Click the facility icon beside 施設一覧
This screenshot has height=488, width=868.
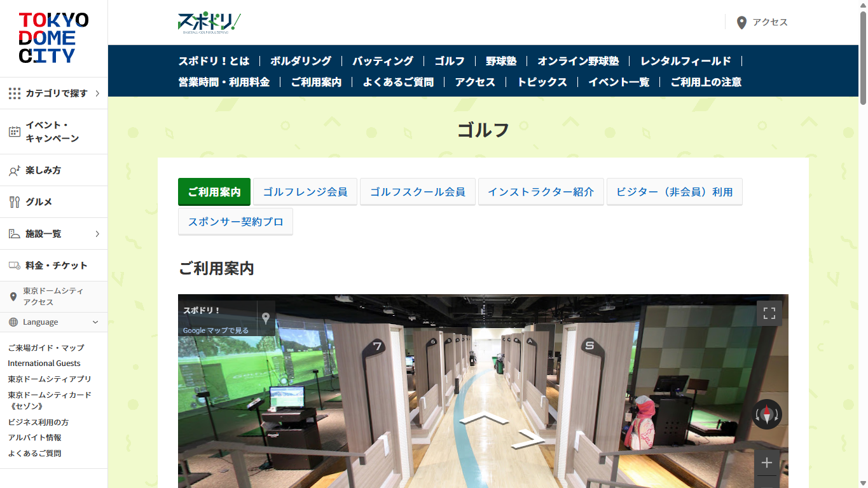point(14,234)
